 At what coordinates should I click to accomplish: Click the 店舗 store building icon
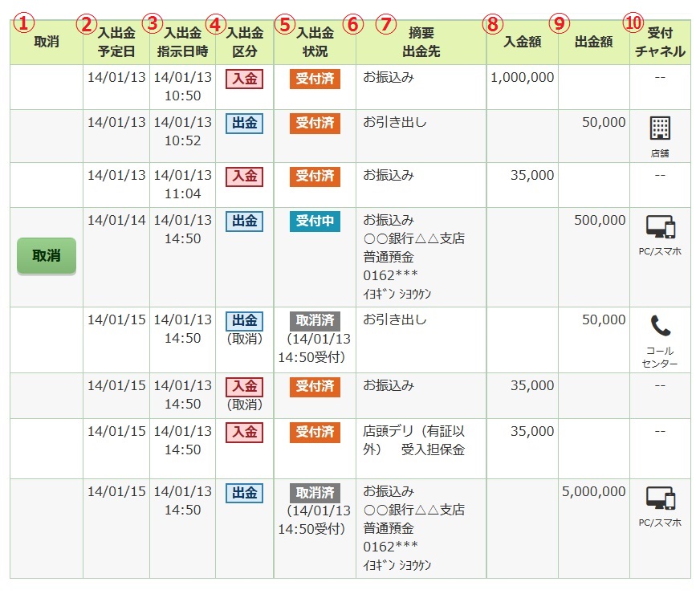pos(660,128)
